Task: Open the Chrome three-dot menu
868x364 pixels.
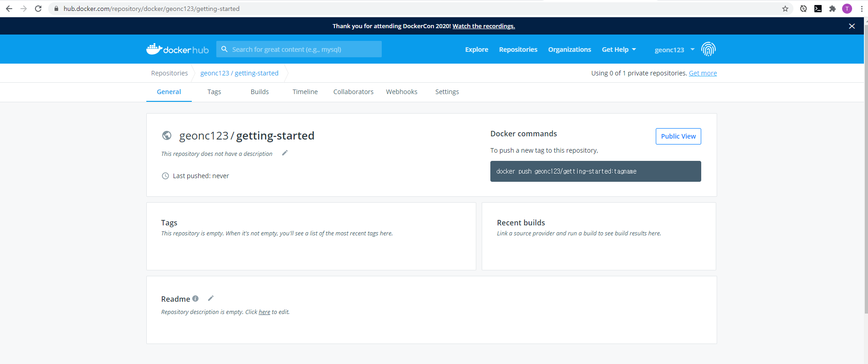Action: [x=862, y=9]
